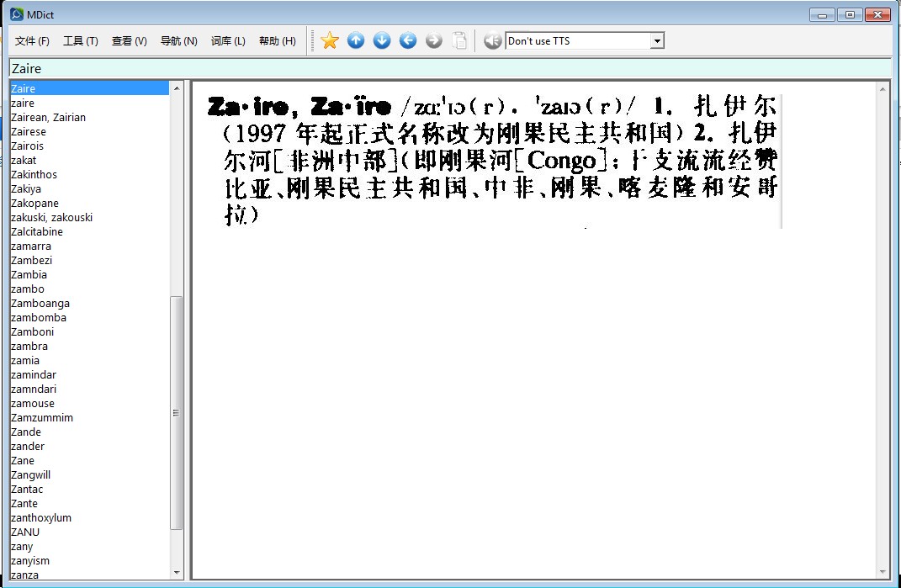
Task: Click the grayed forward arrow icon
Action: [434, 40]
